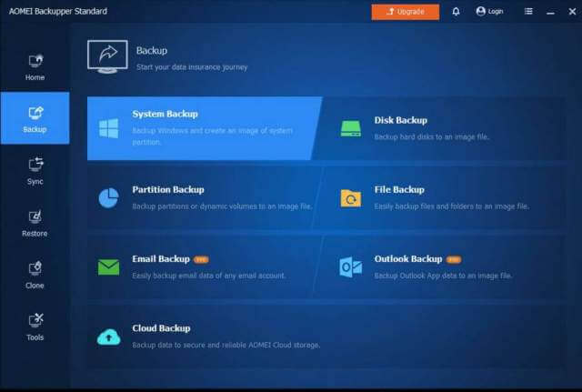Click 'Backup Outlook App data' description

pos(443,276)
